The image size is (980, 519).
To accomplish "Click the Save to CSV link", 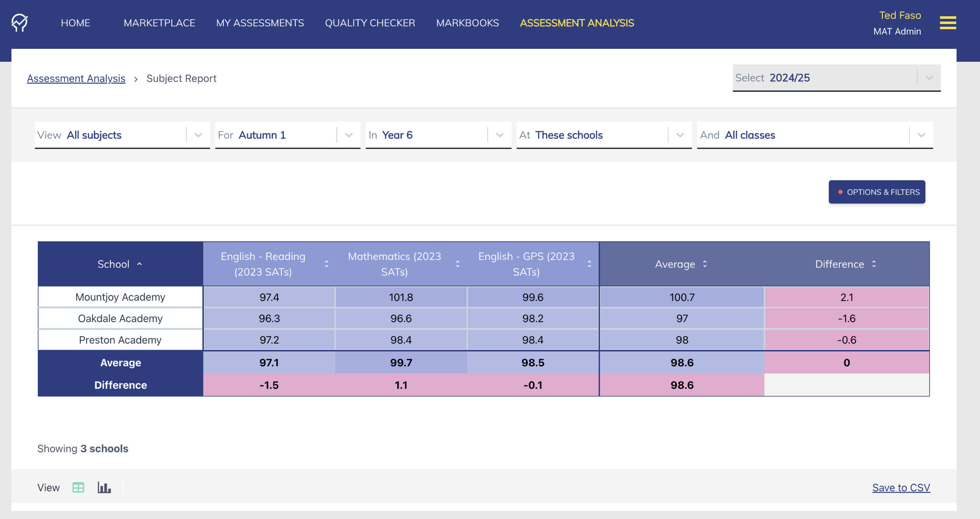I will pyautogui.click(x=901, y=487).
